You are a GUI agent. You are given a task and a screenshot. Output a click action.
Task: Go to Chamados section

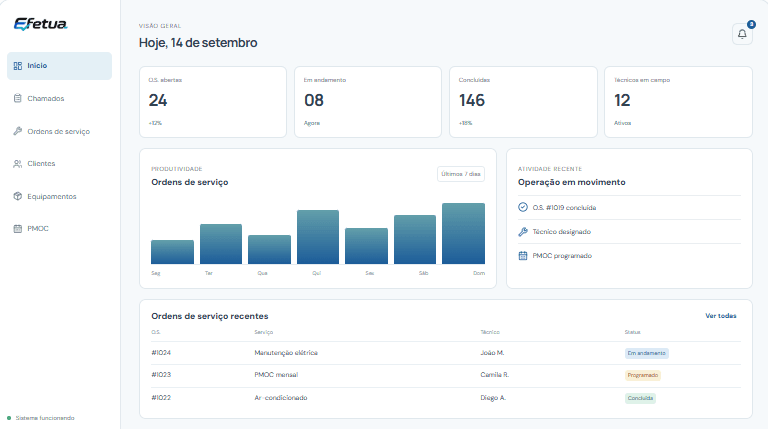[x=59, y=98]
